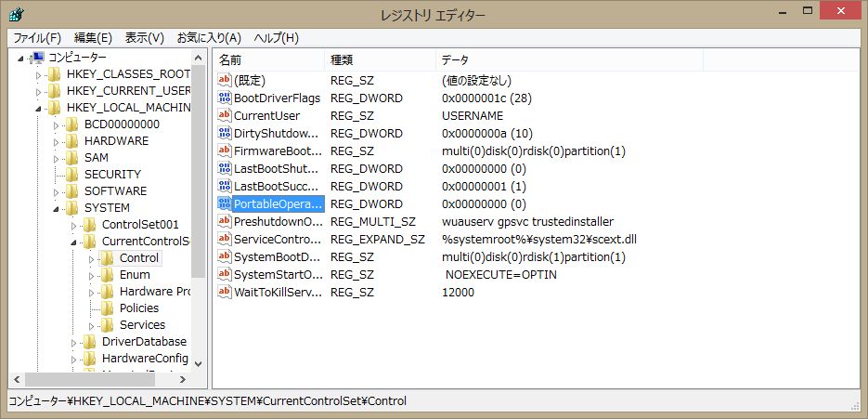Click the (既定) default value icon

pyautogui.click(x=225, y=81)
